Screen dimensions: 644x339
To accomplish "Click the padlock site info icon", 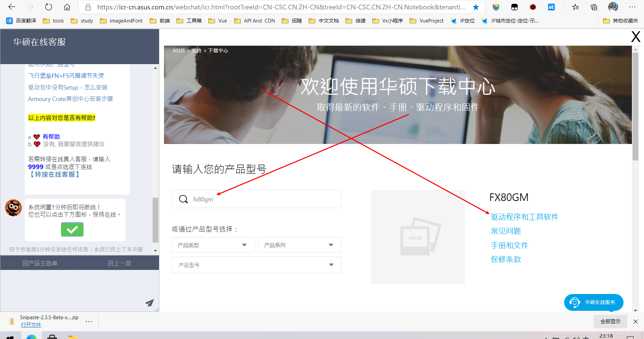I will tap(88, 7).
